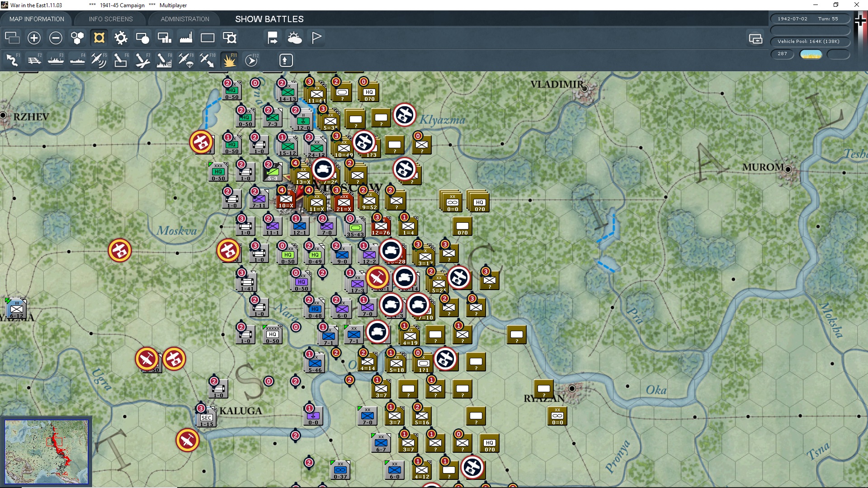Screen dimensions: 868x488
Task: Select F1 move mode
Action: point(12,60)
